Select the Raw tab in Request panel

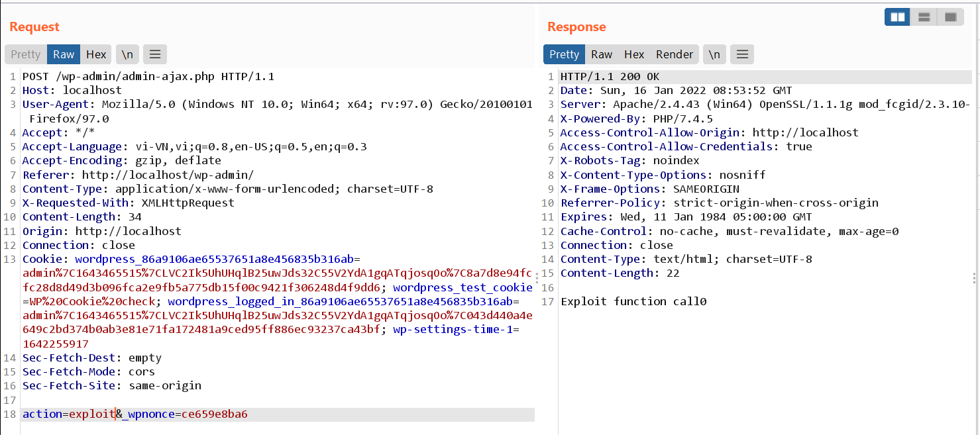point(64,54)
